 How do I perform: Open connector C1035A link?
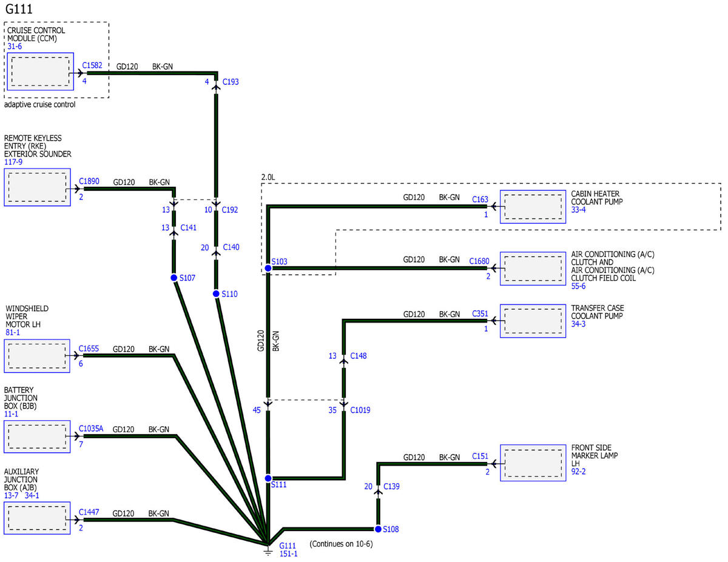(91, 429)
